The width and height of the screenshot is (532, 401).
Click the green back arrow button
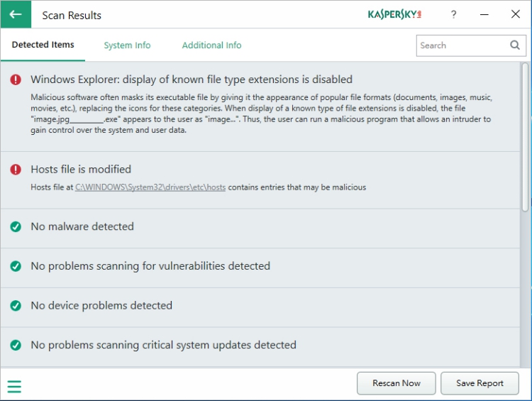[16, 14]
